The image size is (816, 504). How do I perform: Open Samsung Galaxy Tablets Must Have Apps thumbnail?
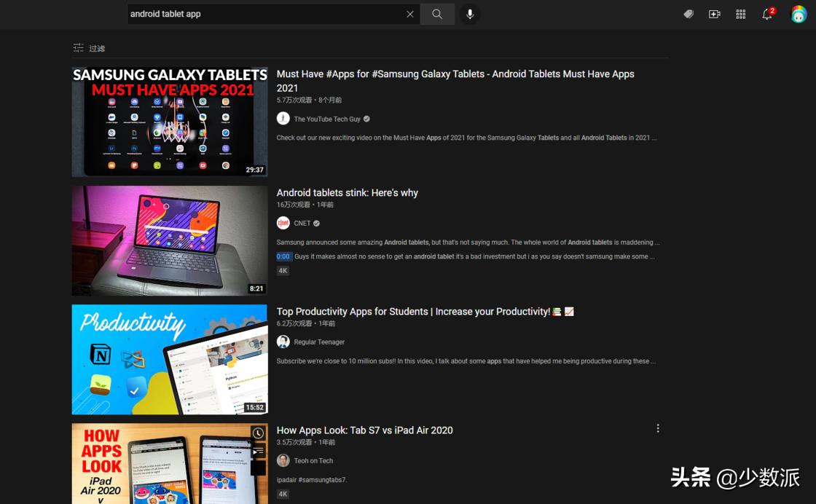pos(170,122)
